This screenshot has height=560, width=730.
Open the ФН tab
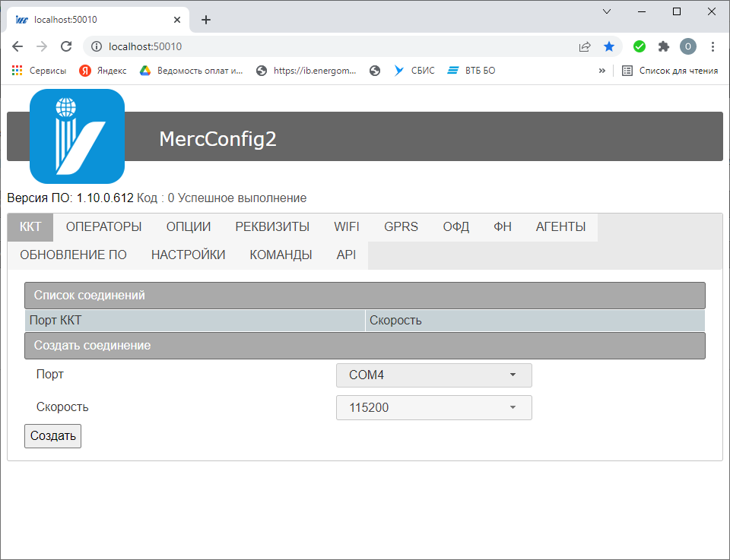tap(503, 227)
